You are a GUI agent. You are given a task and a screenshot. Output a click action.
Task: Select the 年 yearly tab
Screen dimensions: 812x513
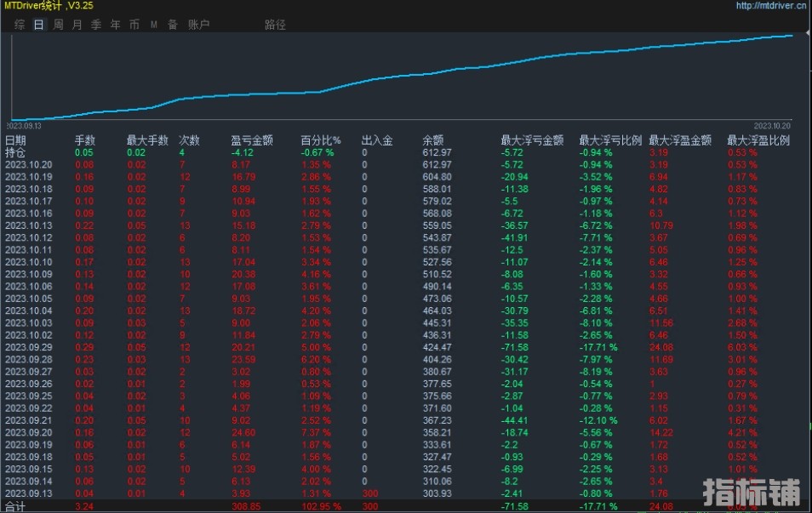(116, 25)
